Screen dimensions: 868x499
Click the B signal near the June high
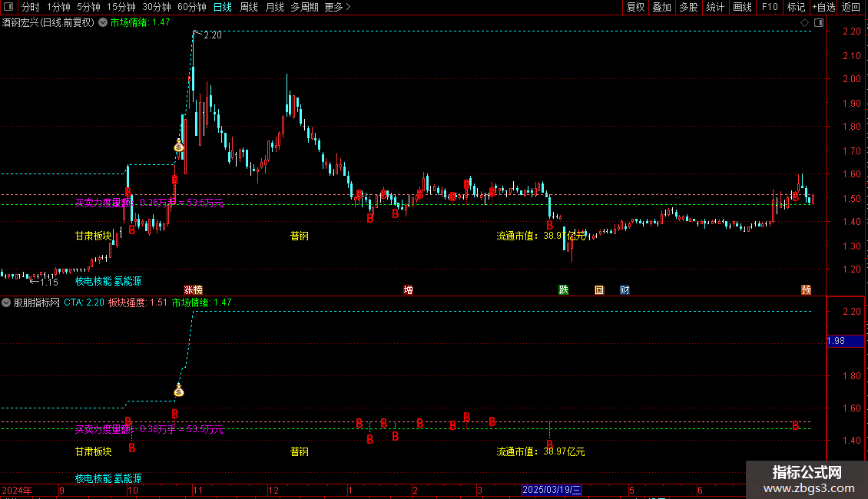click(x=795, y=197)
